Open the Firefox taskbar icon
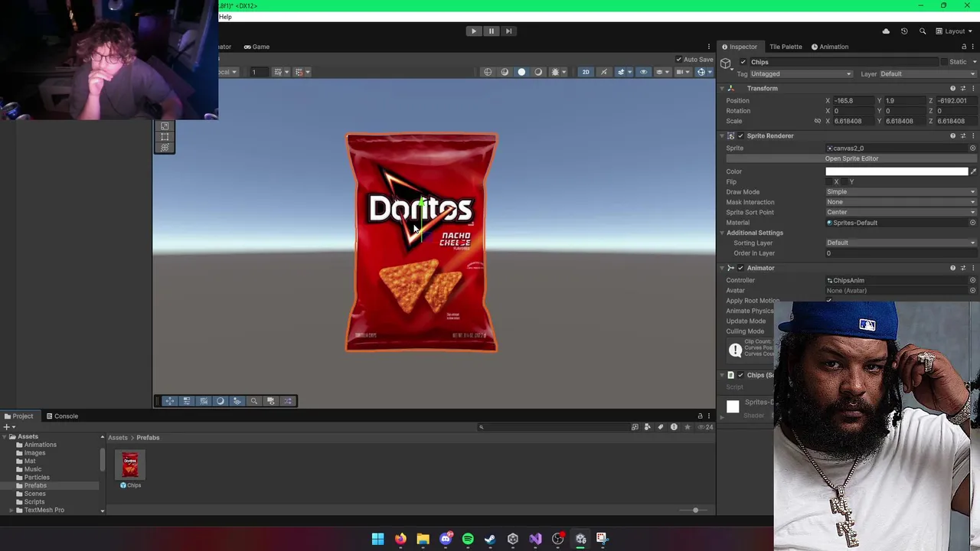The height and width of the screenshot is (551, 980). point(400,539)
